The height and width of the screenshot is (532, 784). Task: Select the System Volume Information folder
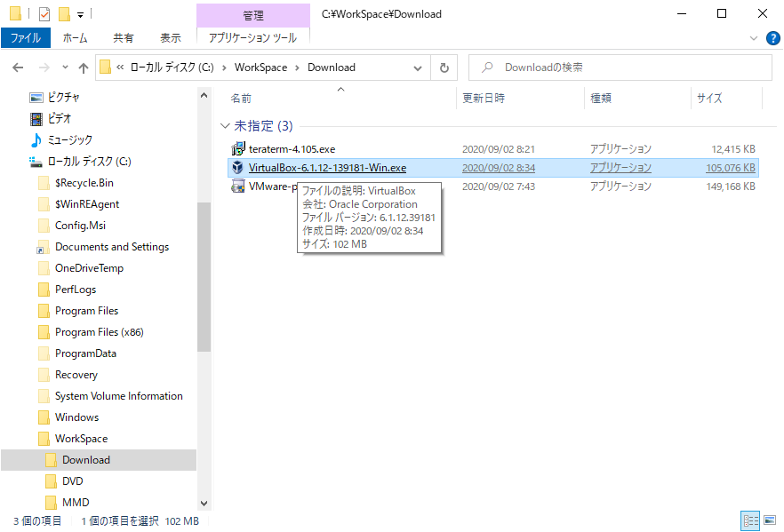pyautogui.click(x=118, y=396)
